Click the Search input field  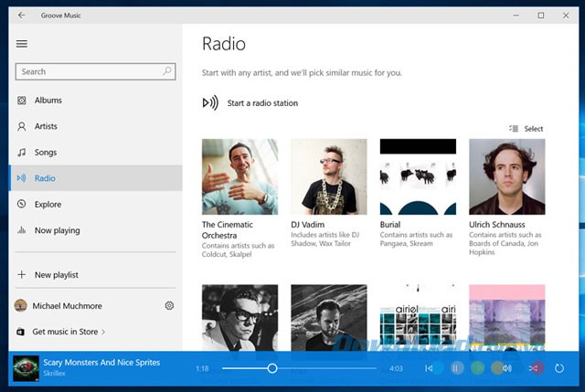pos(87,71)
